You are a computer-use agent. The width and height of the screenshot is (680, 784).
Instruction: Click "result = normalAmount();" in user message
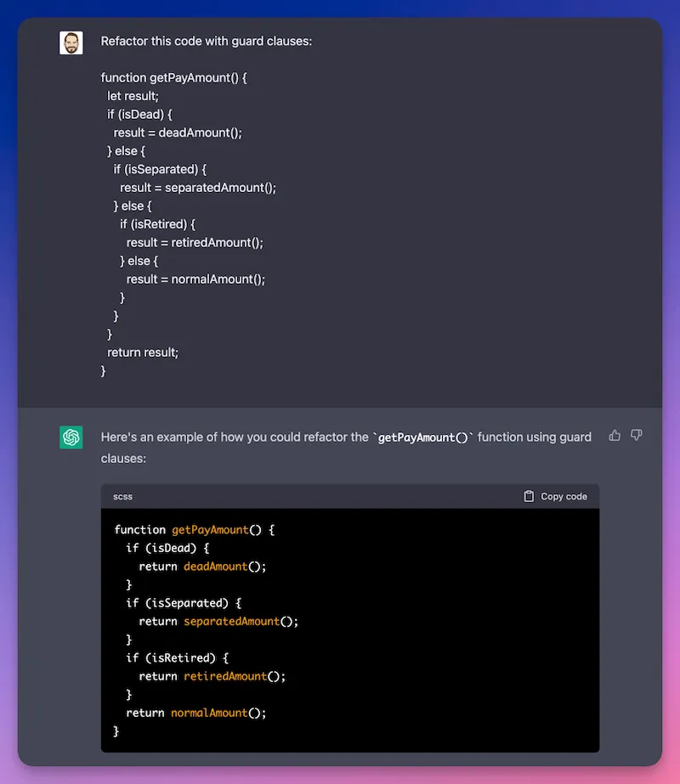tap(195, 279)
